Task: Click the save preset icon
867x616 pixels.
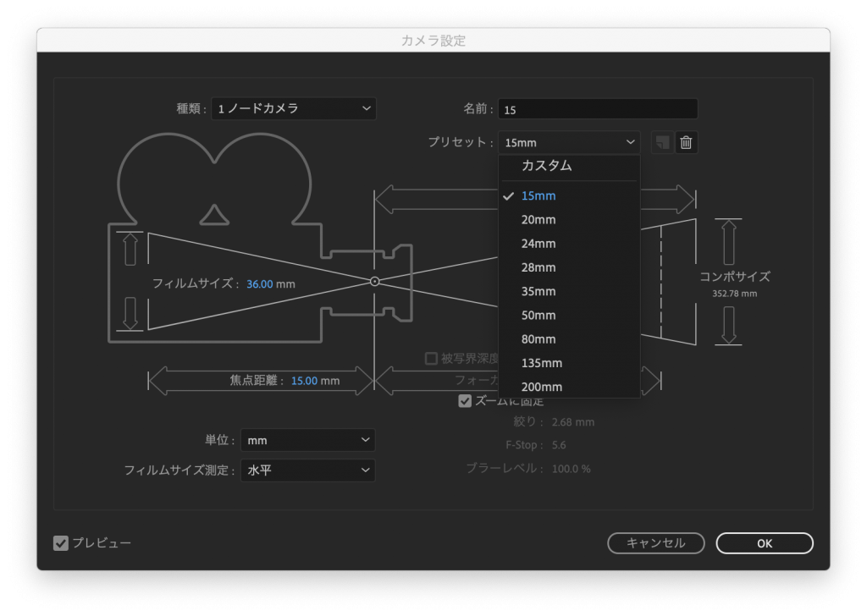Action: pos(662,142)
